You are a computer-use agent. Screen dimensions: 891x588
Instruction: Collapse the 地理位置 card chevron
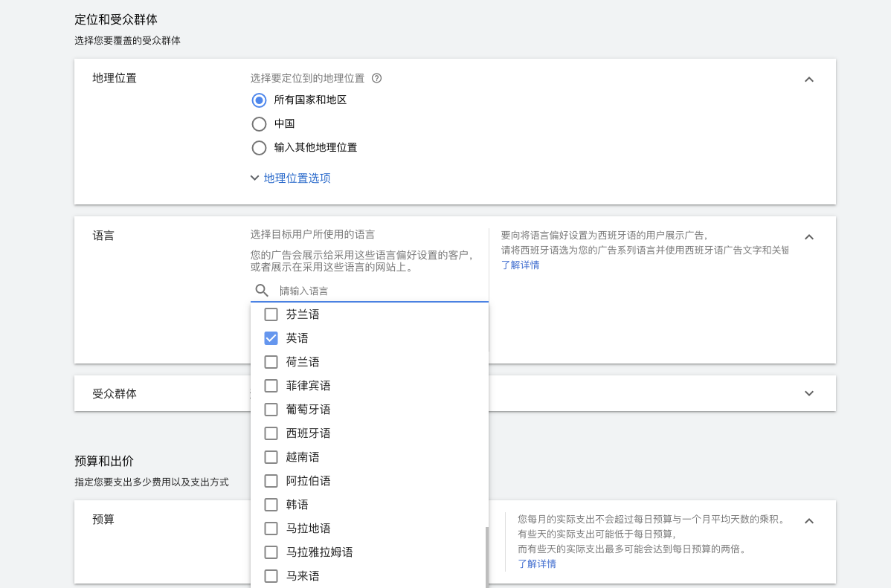809,80
